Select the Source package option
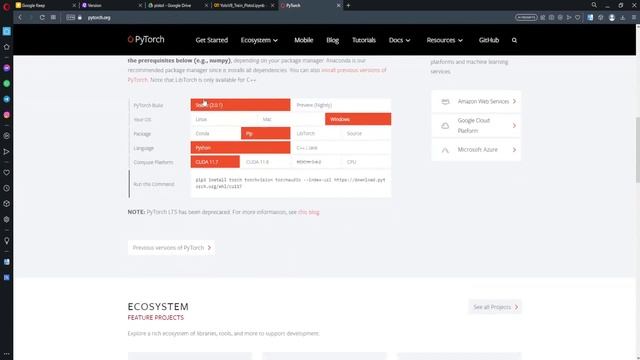Viewport: 640px width, 360px height. [x=366, y=133]
